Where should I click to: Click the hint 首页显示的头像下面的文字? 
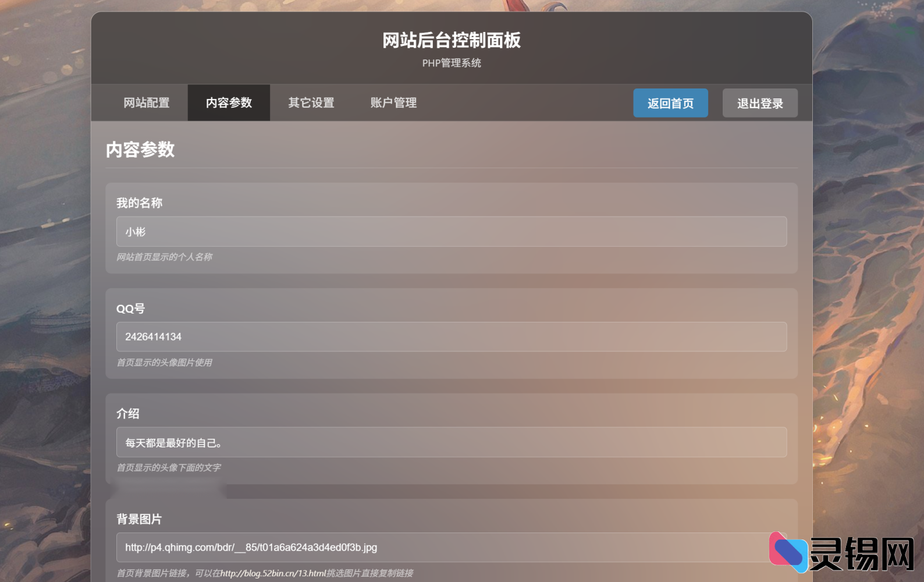click(169, 468)
